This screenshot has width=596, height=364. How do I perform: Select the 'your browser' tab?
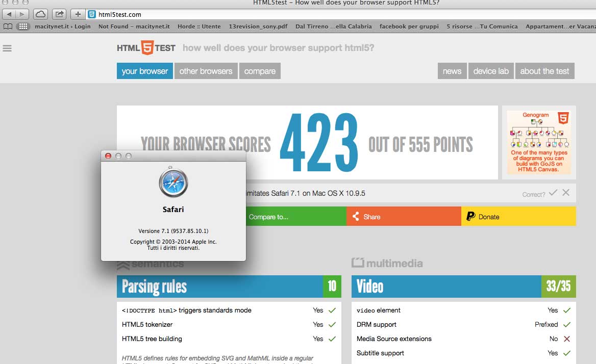tap(145, 71)
